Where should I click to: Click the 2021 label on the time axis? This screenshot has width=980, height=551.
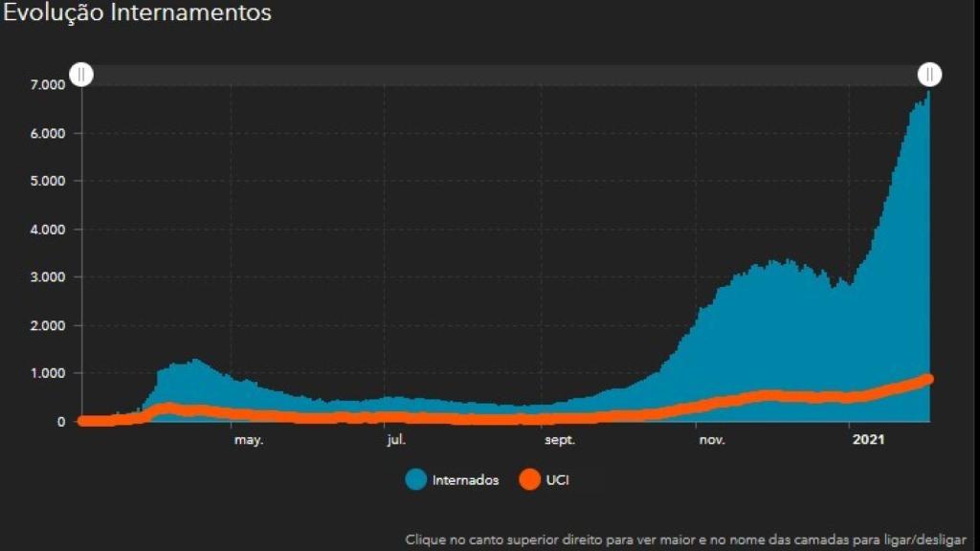click(869, 441)
